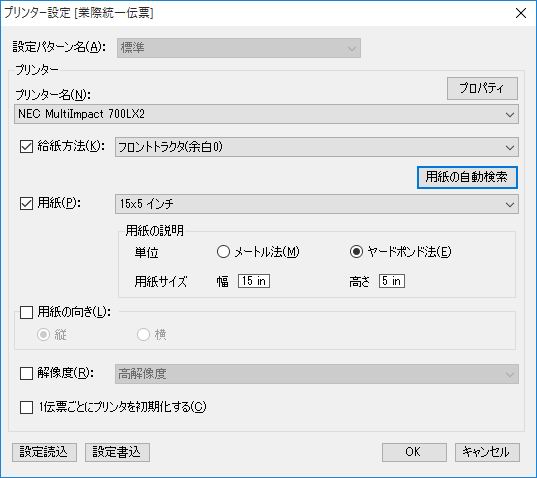
Task: Open the 用紙 size dropdown
Action: click(317, 204)
